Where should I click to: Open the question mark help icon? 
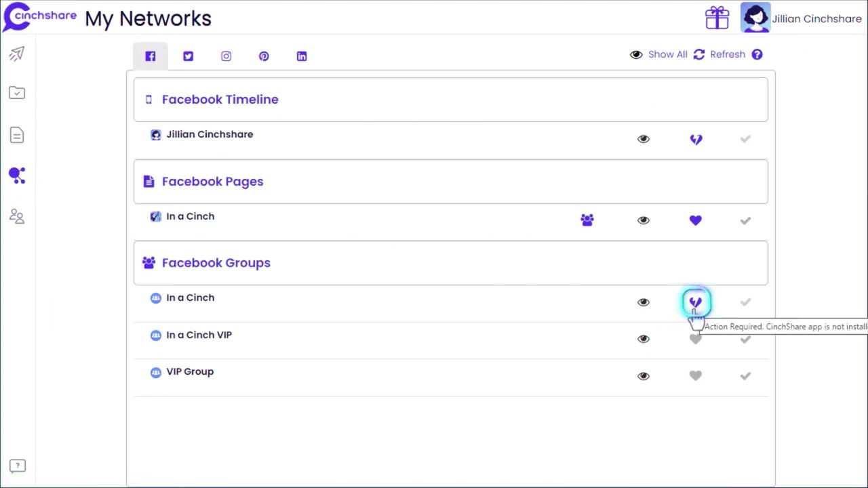[x=757, y=54]
